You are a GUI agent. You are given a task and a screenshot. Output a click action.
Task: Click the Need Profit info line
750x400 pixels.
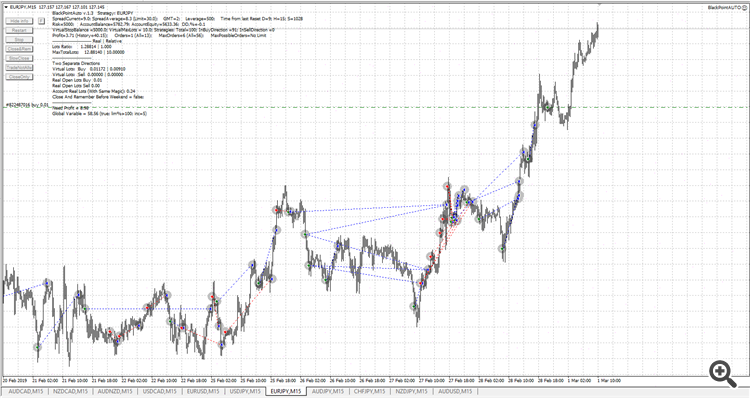click(x=70, y=108)
